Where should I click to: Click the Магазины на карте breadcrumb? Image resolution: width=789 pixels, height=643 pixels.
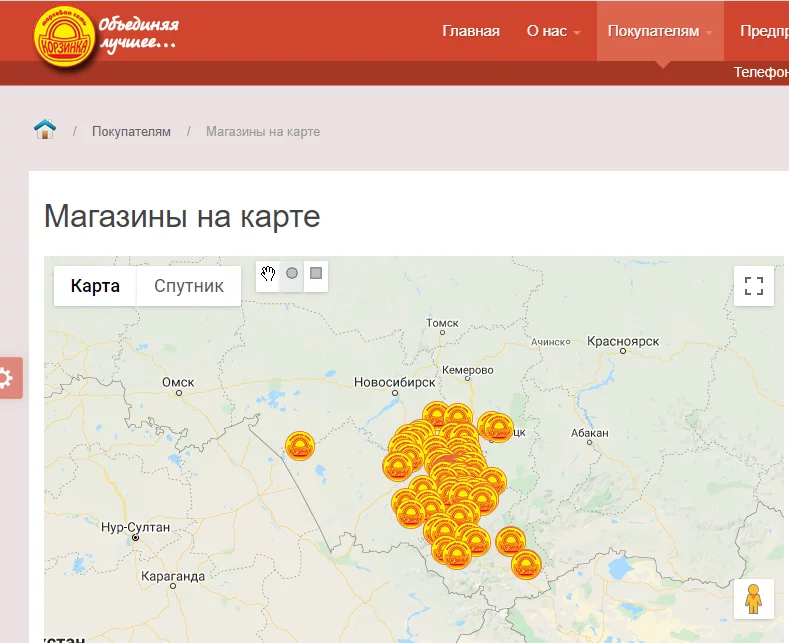tap(263, 131)
